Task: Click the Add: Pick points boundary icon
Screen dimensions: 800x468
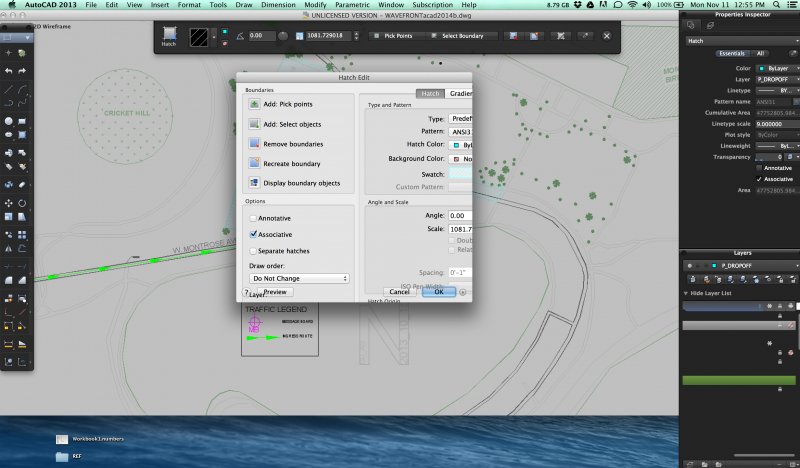Action: [255, 104]
